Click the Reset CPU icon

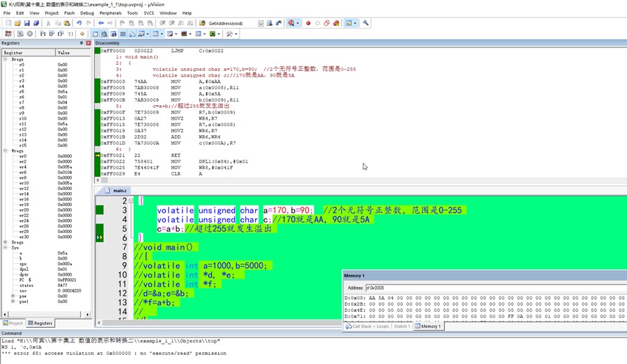click(x=8, y=33)
